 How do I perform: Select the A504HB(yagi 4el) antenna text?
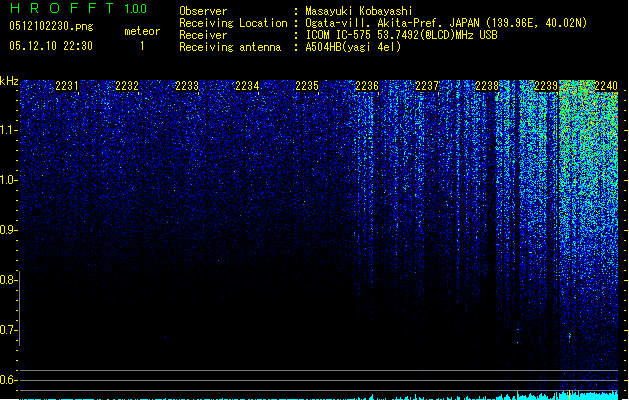pos(353,47)
